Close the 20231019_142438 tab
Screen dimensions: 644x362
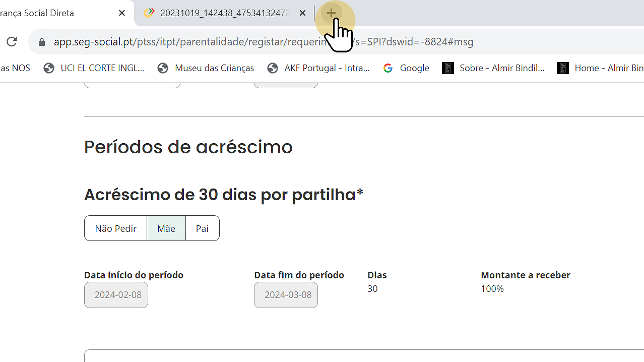point(302,13)
